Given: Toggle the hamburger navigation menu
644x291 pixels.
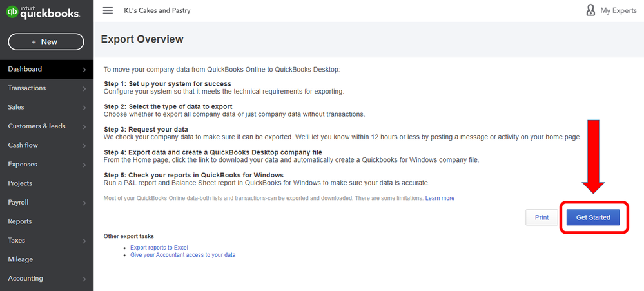Looking at the screenshot, I should tap(108, 10).
